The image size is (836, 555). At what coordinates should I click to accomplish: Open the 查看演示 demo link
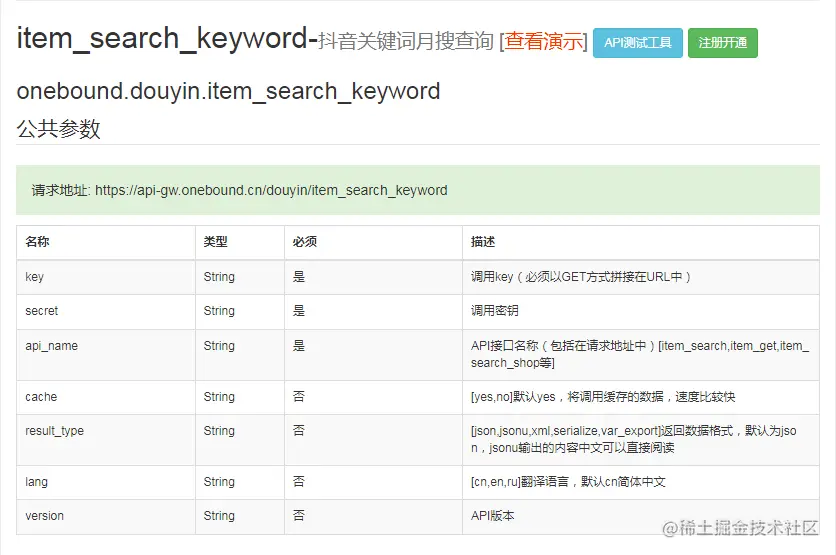click(543, 42)
